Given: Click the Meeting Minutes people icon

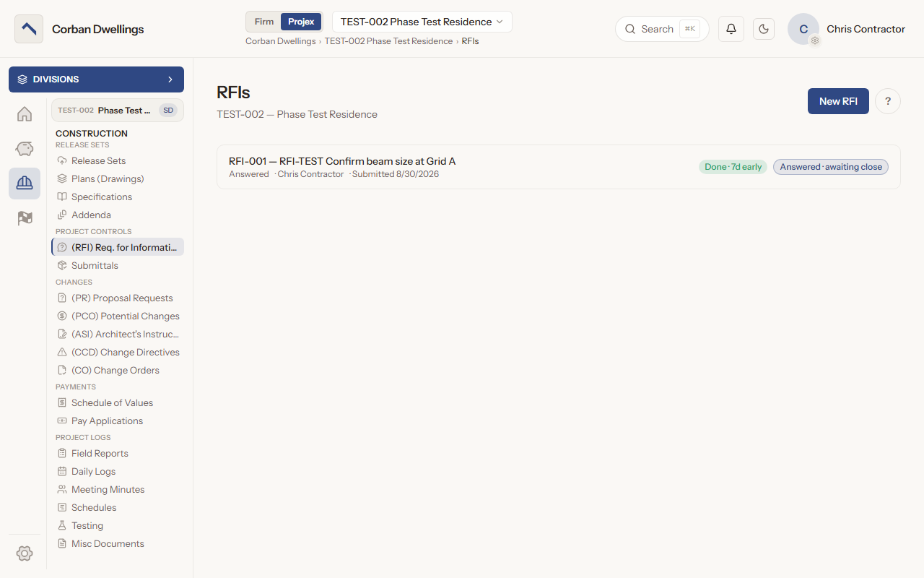Looking at the screenshot, I should point(62,489).
